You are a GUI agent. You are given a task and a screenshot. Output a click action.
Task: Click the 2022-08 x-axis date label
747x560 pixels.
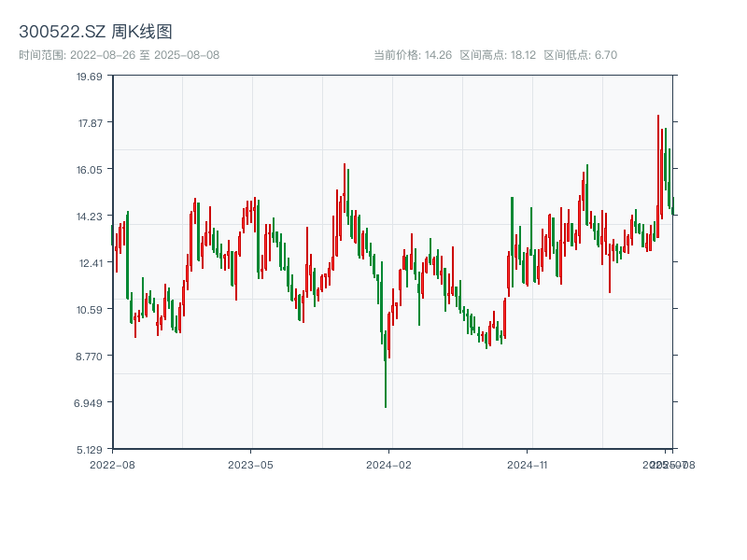tap(112, 464)
